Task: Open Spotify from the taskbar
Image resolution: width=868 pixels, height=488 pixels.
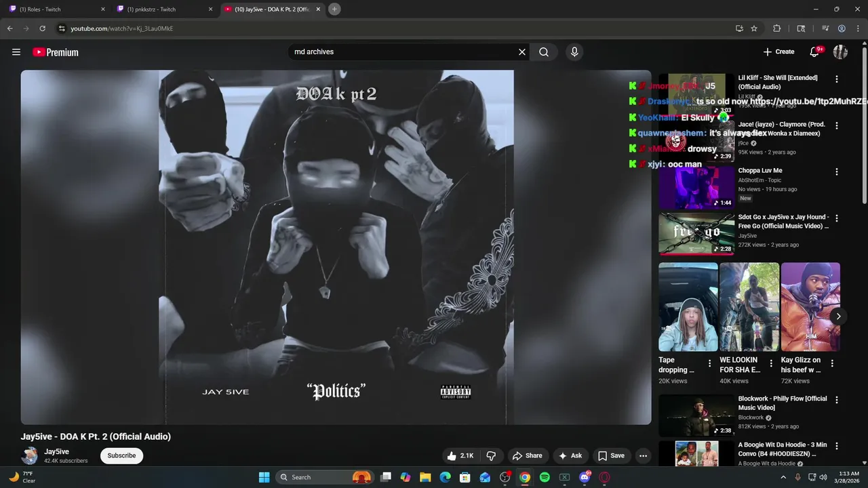Action: coord(545,477)
